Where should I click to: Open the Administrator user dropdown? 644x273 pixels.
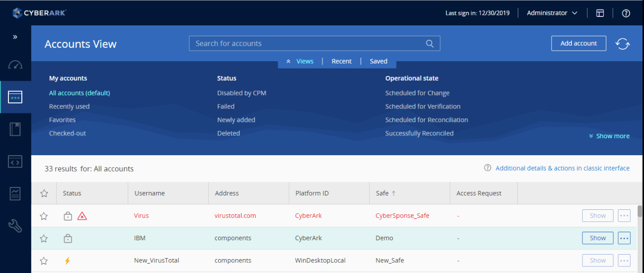552,13
